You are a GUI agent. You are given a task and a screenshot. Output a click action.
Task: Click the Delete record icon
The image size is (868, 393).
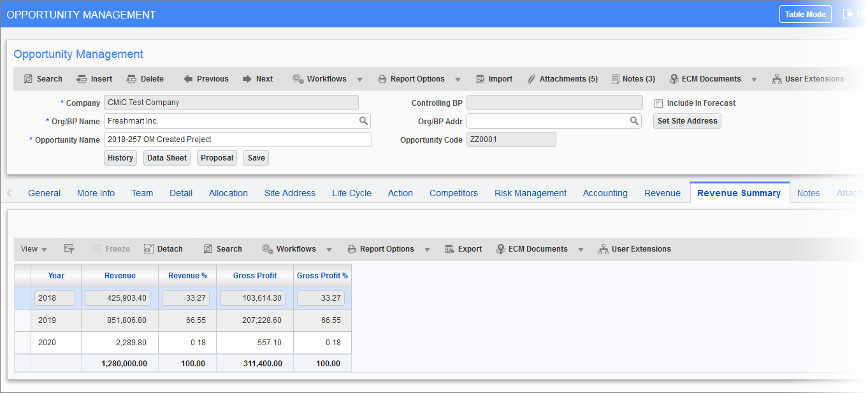131,79
